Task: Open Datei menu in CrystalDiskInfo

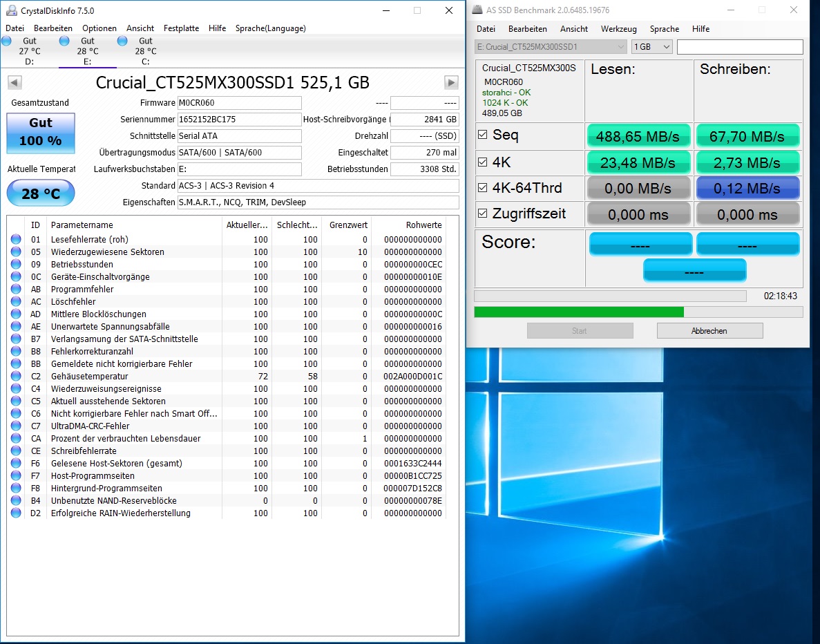Action: pos(15,28)
